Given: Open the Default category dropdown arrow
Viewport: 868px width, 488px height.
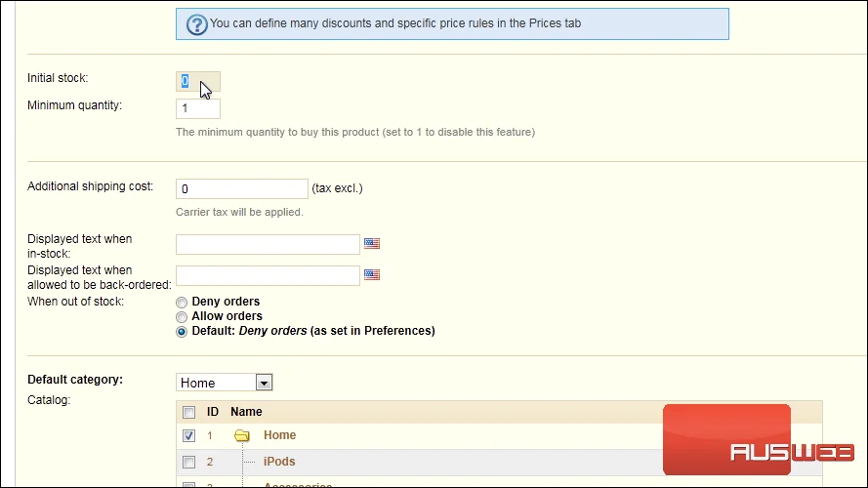Looking at the screenshot, I should (x=264, y=383).
